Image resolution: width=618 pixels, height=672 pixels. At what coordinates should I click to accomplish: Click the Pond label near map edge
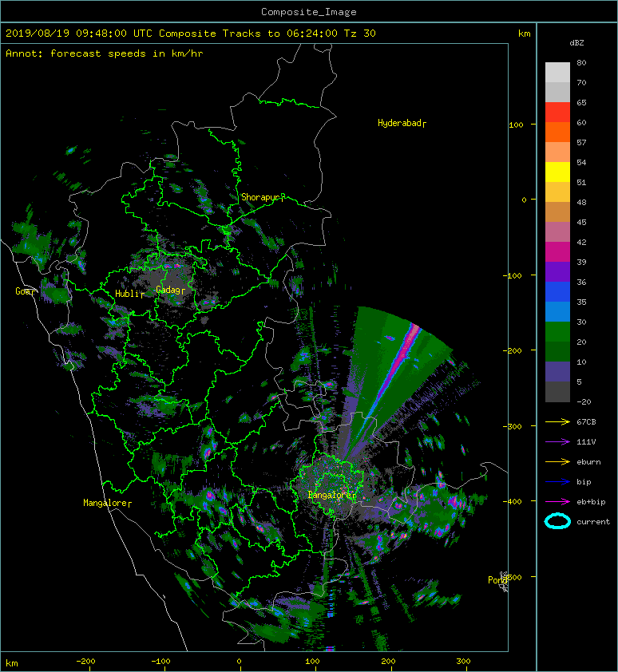(497, 580)
